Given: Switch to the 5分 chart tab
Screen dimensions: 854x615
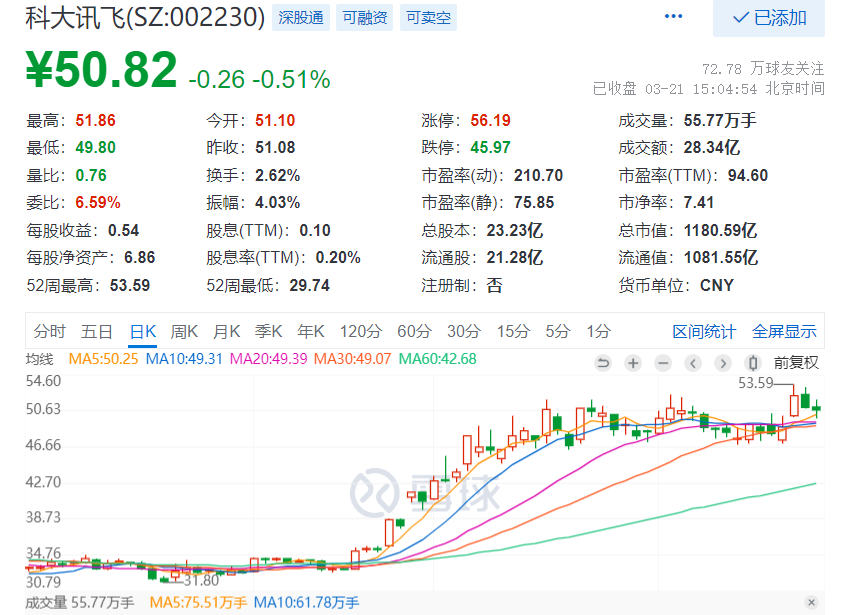Looking at the screenshot, I should point(558,331).
